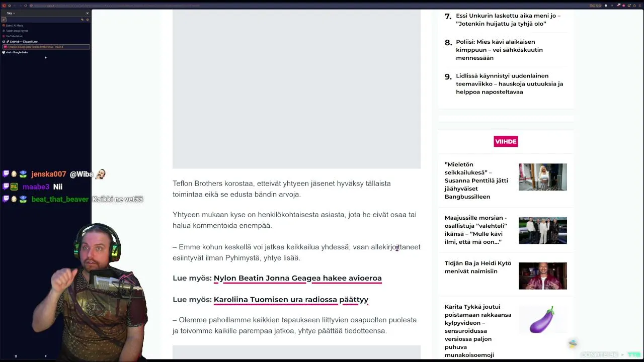The width and height of the screenshot is (644, 362).
Task: Click the eggplant emoji article thumbnail
Action: click(542, 320)
